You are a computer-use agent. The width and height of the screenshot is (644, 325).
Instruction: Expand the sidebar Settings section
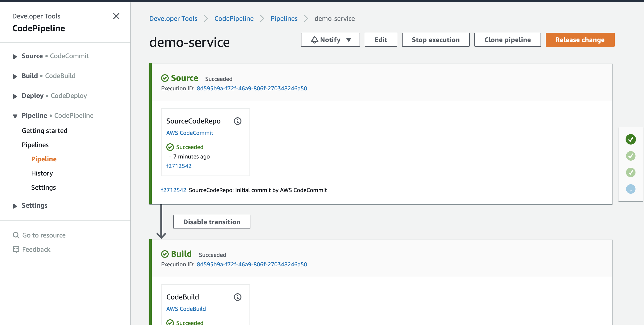click(15, 206)
